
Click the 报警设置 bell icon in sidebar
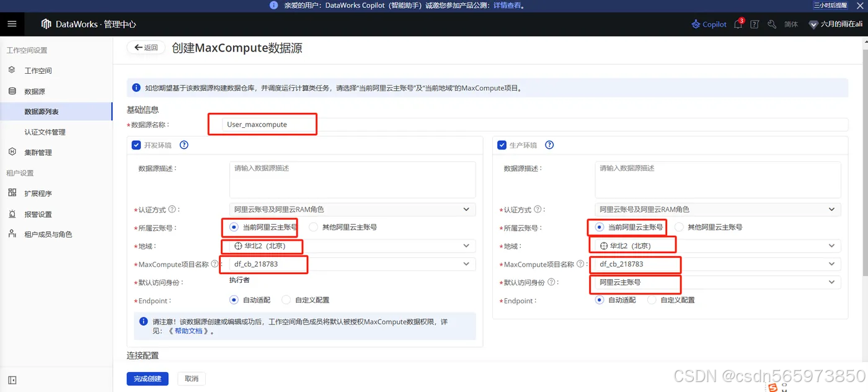click(11, 214)
